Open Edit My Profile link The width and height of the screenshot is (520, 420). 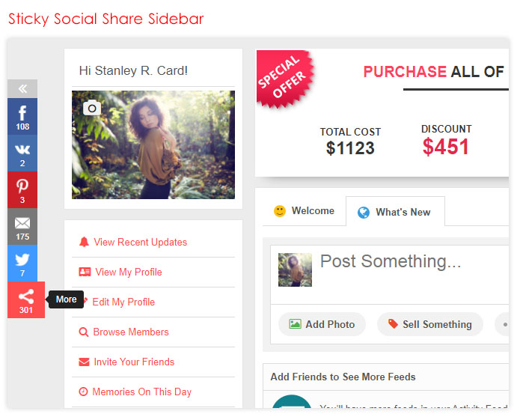[x=123, y=302]
